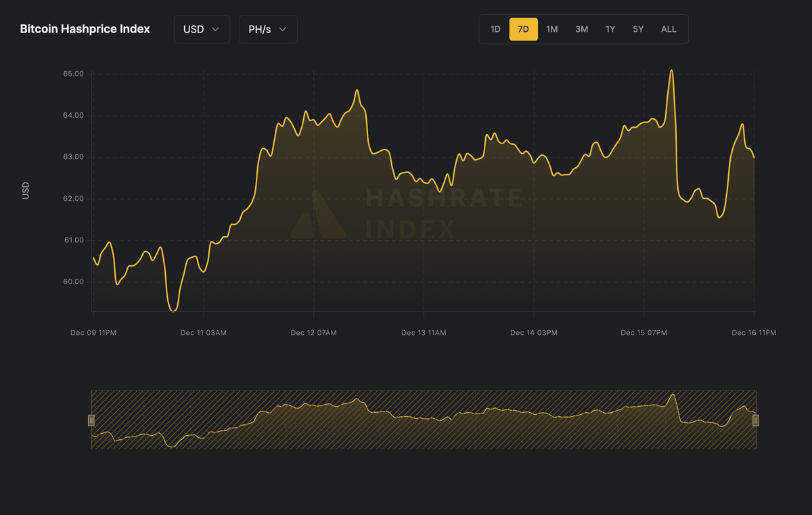Click the right handle of the range selector

[756, 420]
